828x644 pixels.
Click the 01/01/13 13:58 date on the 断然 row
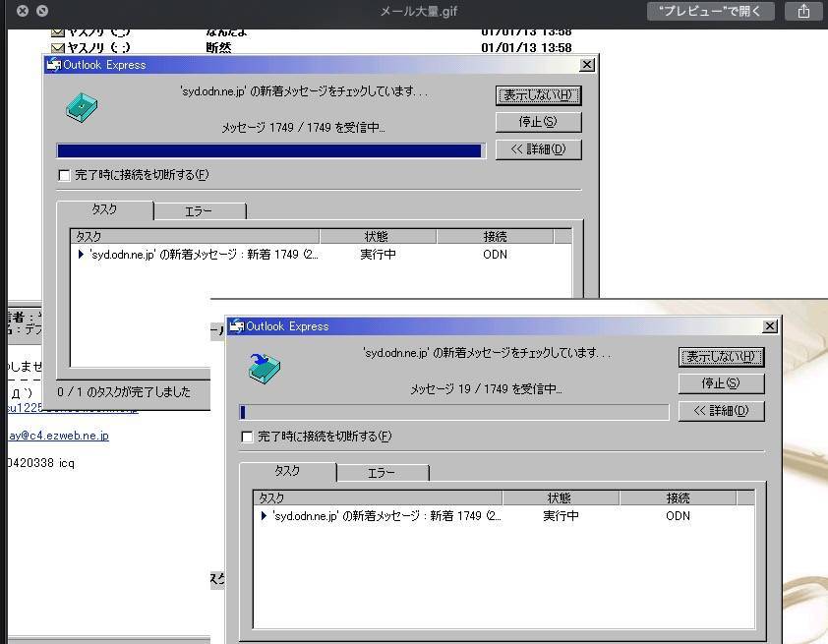tap(526, 47)
